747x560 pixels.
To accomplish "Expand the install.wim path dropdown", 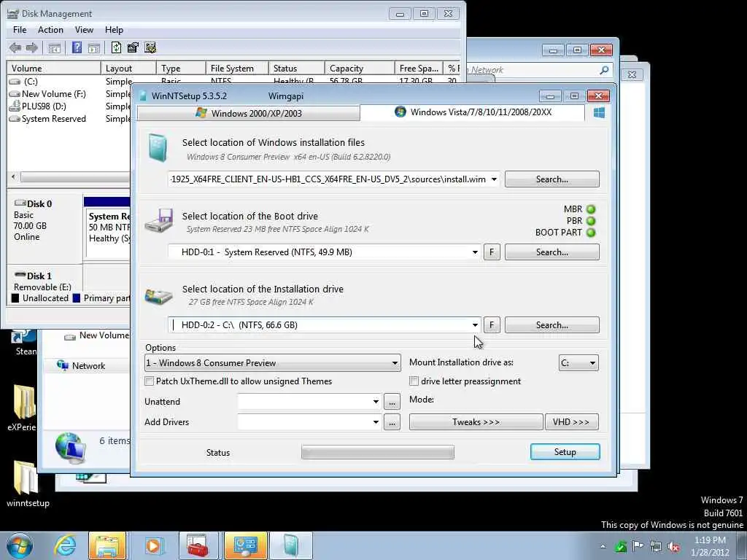I will [x=494, y=179].
